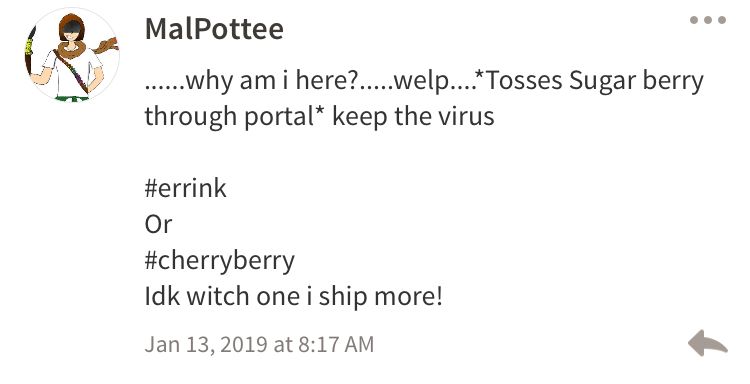750x384 pixels.
Task: Open the #errink hashtag
Action: point(185,188)
